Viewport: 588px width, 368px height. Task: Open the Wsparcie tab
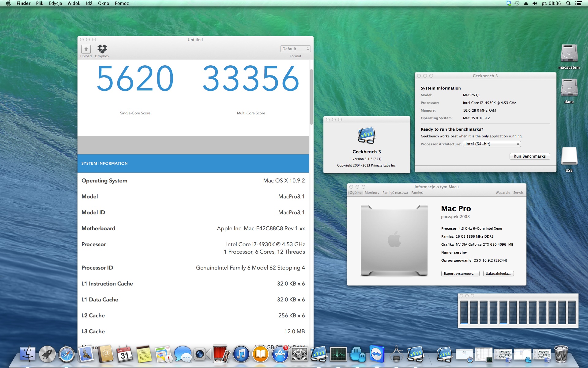[x=503, y=193]
